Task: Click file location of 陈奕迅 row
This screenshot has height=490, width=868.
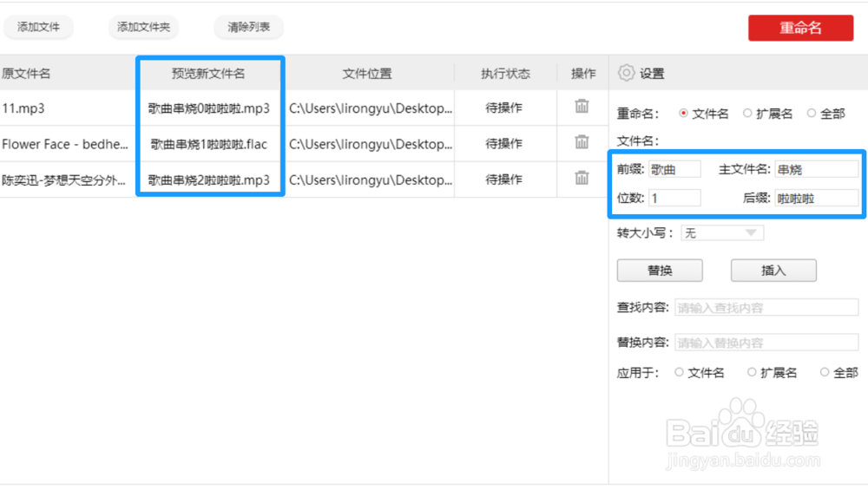Action: click(x=371, y=180)
